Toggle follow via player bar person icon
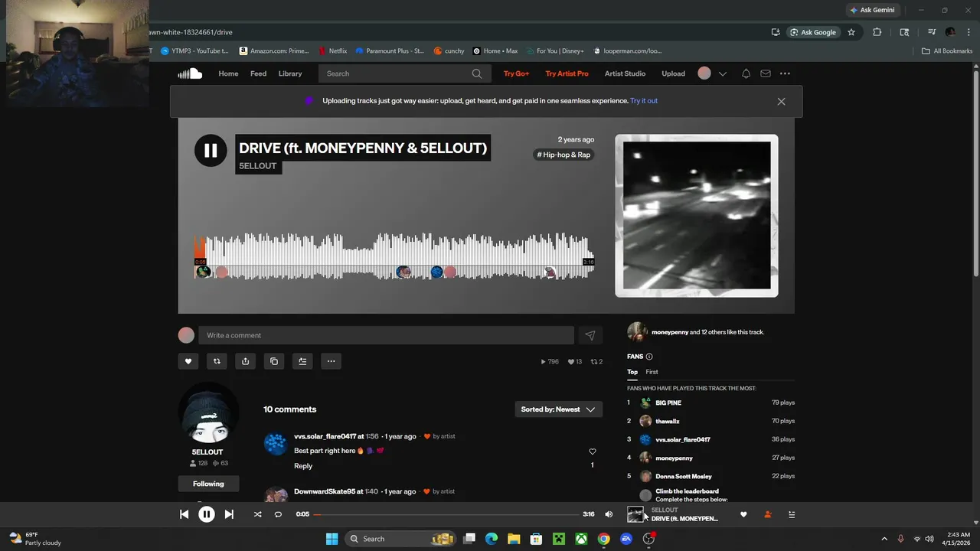Viewport: 980px width, 551px height. [768, 514]
